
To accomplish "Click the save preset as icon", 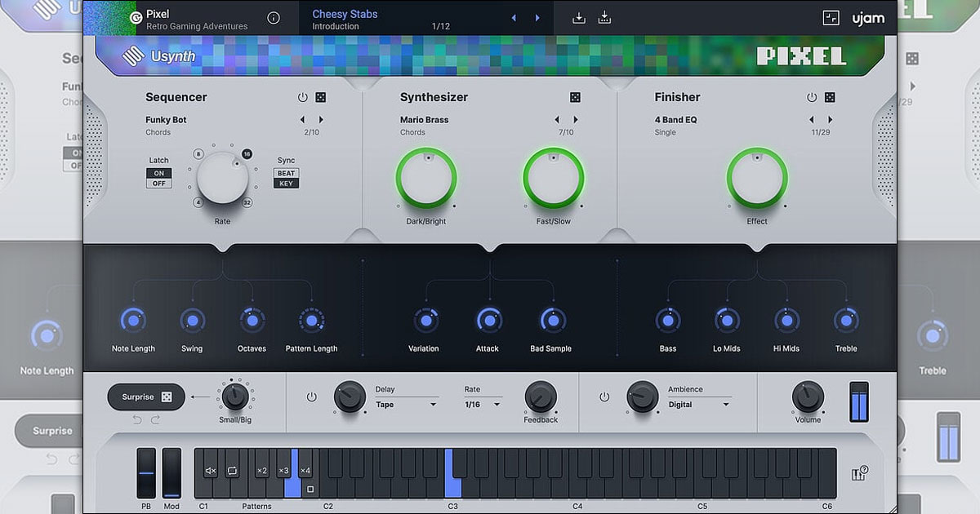I will [x=604, y=18].
